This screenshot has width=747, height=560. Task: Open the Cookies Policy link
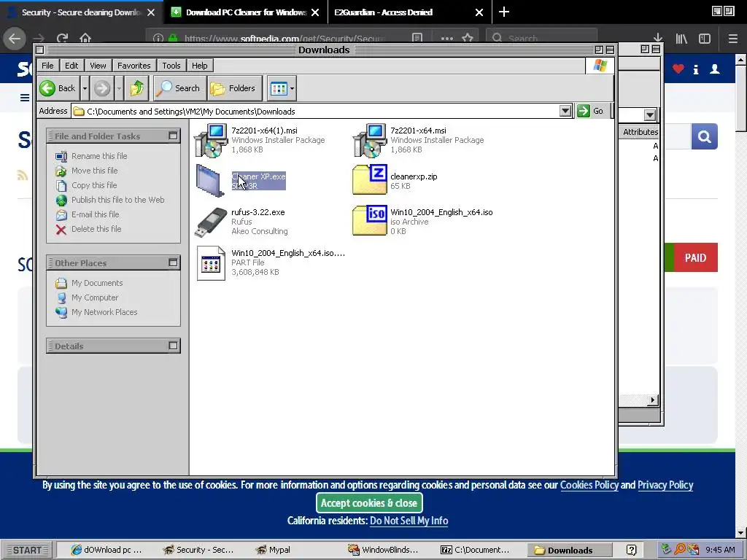(x=589, y=485)
